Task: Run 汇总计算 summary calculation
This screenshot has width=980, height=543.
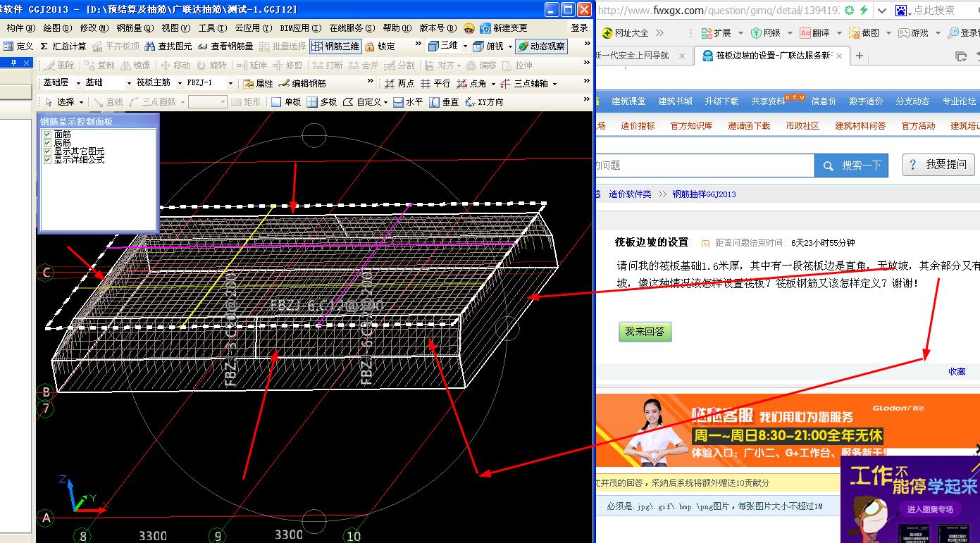Action: pos(63,46)
